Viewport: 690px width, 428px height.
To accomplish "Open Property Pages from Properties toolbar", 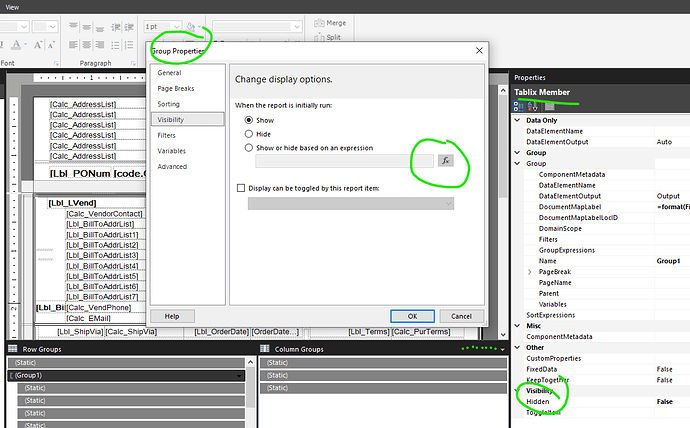I will 550,106.
